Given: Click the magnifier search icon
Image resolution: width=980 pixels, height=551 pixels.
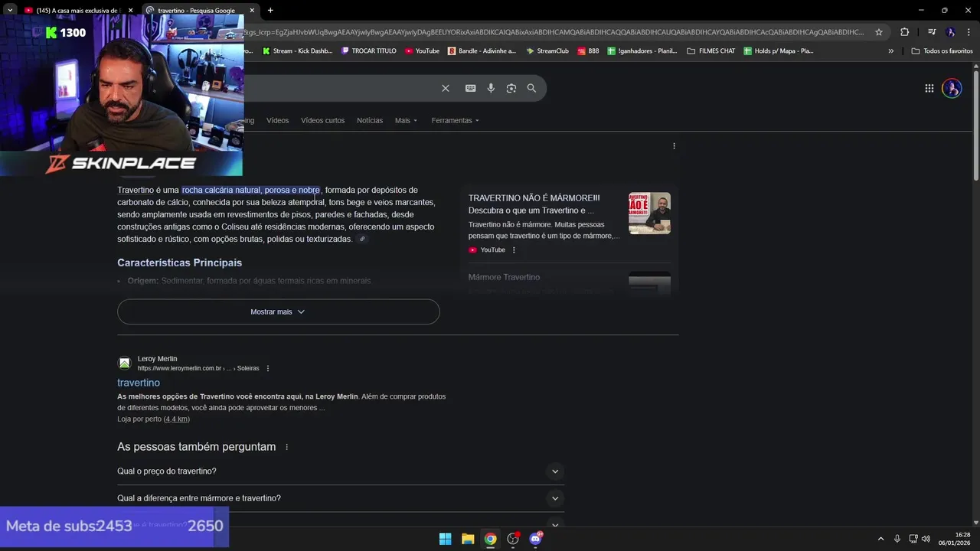Looking at the screenshot, I should 531,88.
